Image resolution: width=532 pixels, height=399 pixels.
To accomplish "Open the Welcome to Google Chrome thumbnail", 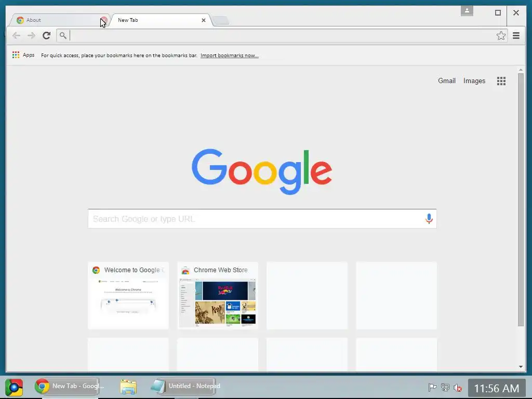I will pos(128,296).
